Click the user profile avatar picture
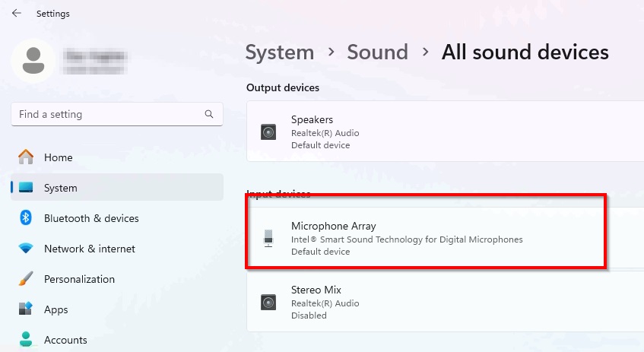This screenshot has height=352, width=644. [x=33, y=61]
